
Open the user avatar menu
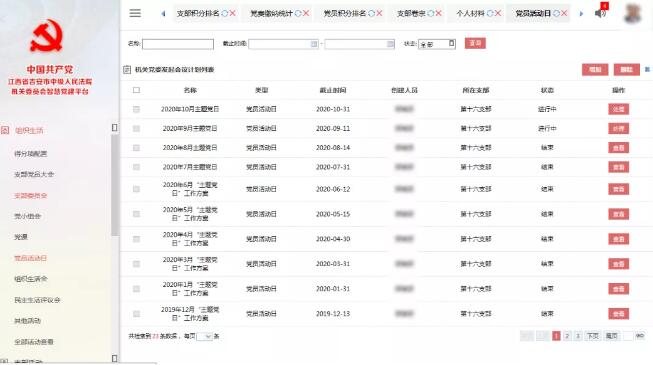click(x=632, y=13)
